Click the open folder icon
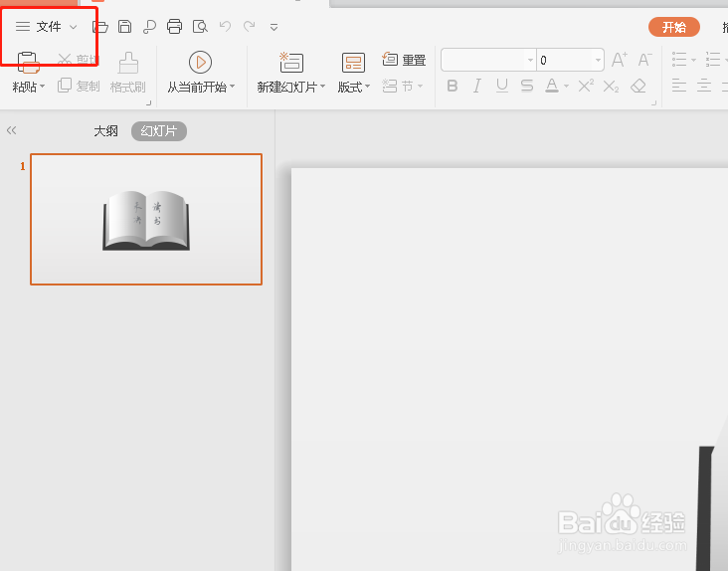Viewport: 728px width, 571px height. point(99,27)
